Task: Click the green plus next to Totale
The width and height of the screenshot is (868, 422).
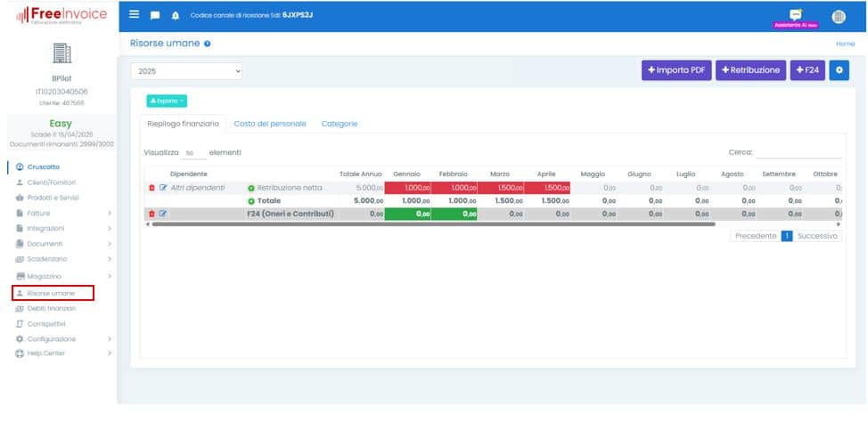Action: [251, 201]
